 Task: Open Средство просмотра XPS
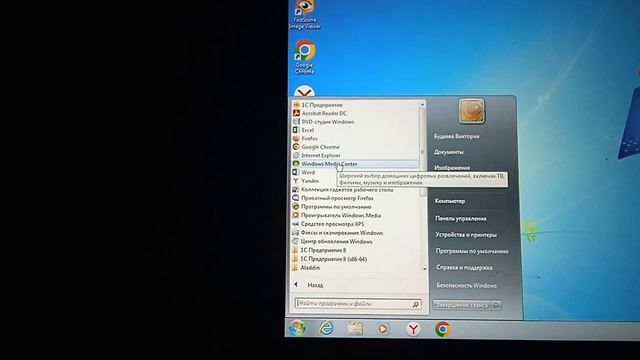[x=328, y=224]
